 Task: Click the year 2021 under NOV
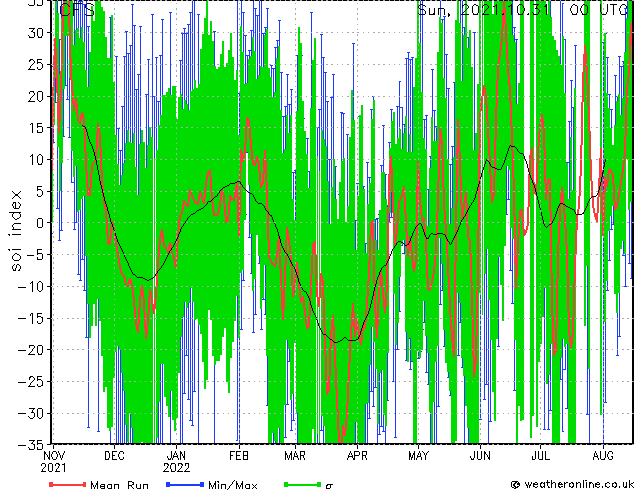(x=53, y=468)
